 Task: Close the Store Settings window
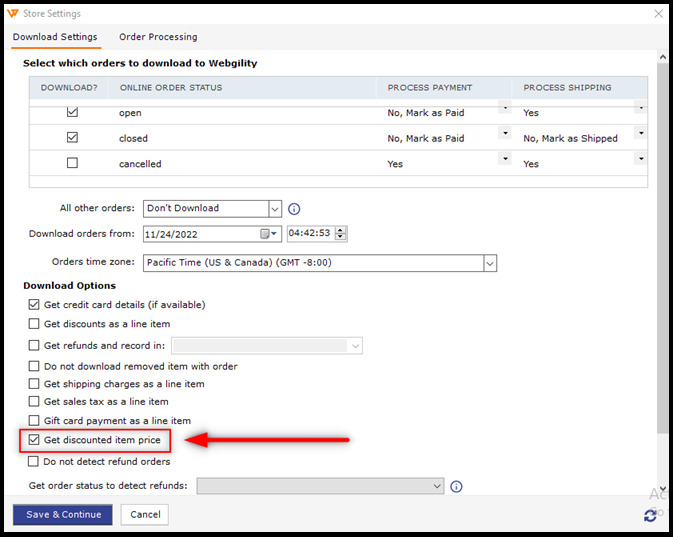coord(657,14)
